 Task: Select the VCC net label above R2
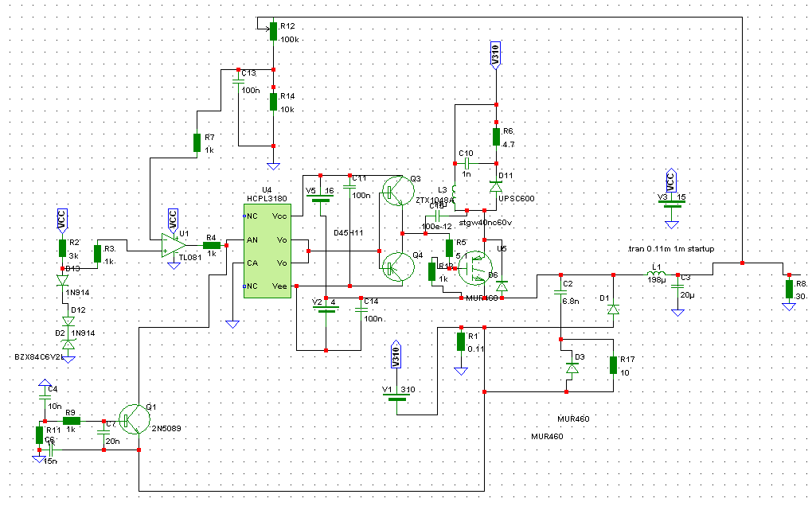[x=62, y=220]
